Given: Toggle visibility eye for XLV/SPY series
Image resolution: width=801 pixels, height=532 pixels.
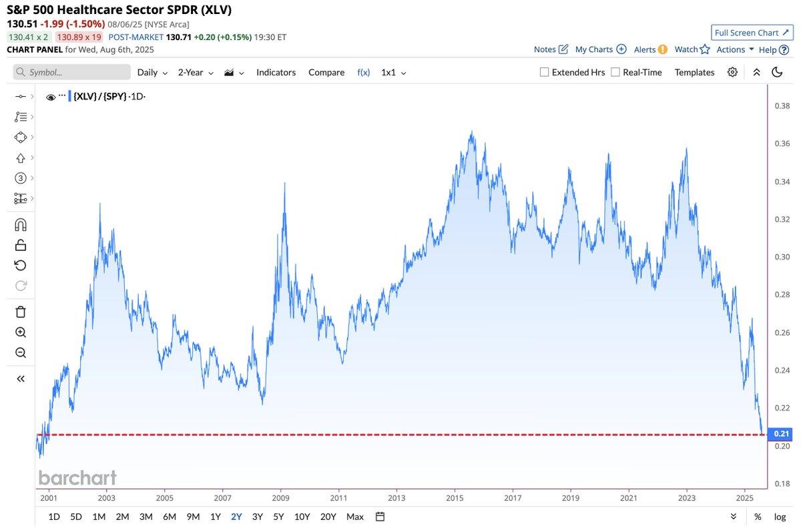Looking at the screenshot, I should [x=51, y=97].
